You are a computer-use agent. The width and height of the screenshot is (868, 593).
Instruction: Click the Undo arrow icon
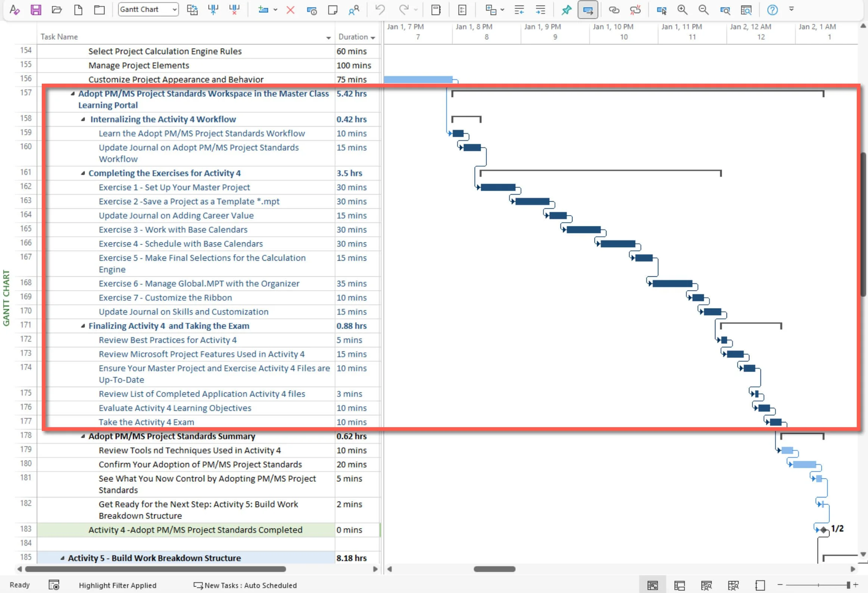point(380,10)
